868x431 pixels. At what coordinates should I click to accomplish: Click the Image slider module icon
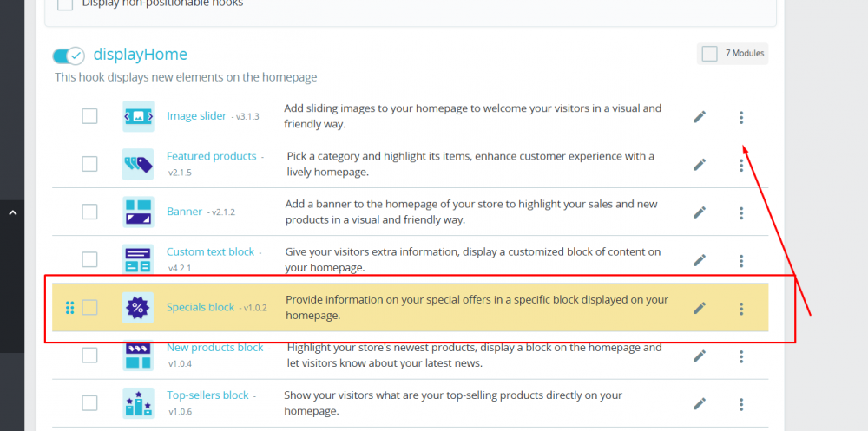[138, 116]
